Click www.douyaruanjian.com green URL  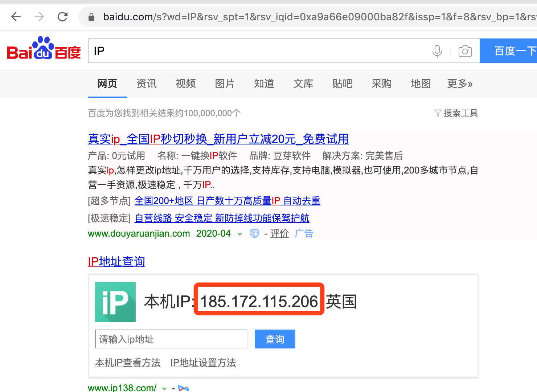pyautogui.click(x=139, y=233)
